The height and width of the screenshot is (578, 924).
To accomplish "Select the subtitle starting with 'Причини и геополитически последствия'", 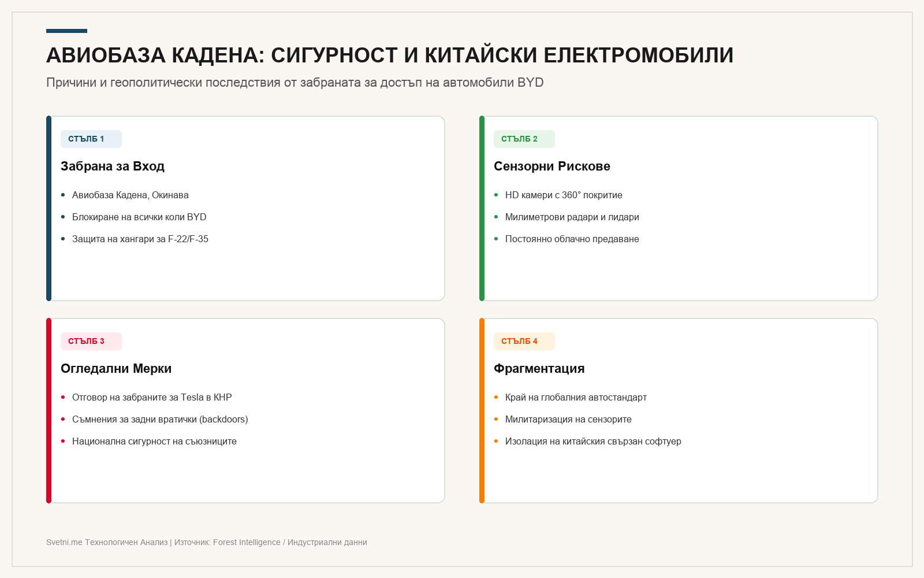I will [x=295, y=83].
